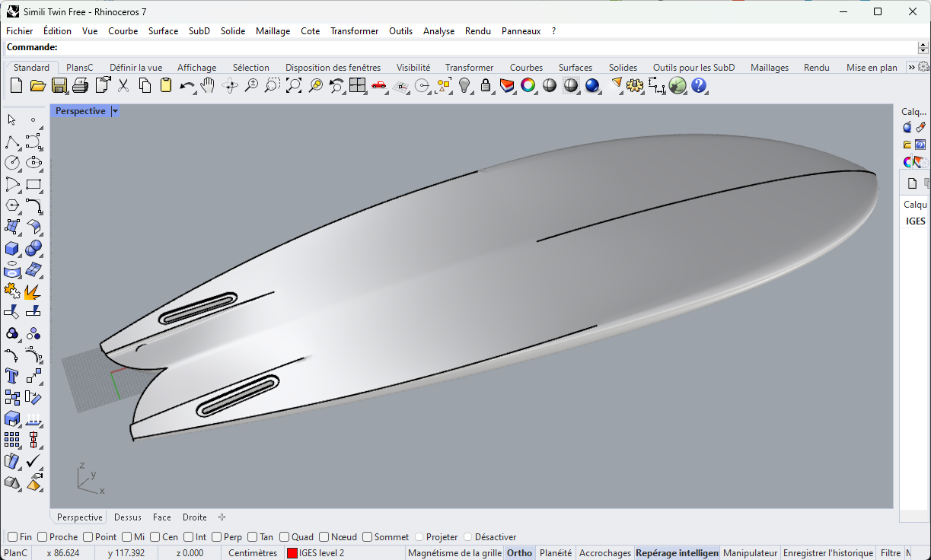
Task: Switch to the Dessus viewport tab
Action: (128, 517)
